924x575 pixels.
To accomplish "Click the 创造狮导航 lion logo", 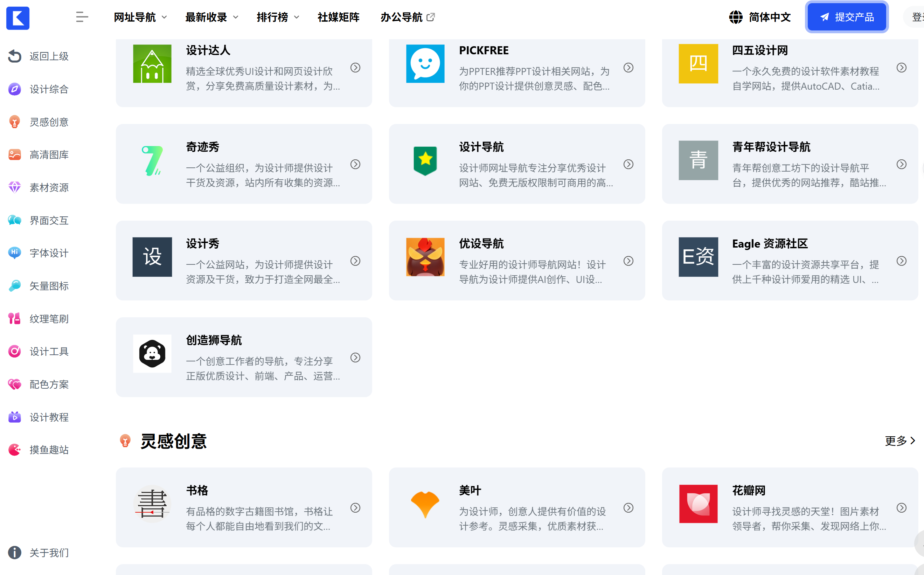I will click(152, 354).
